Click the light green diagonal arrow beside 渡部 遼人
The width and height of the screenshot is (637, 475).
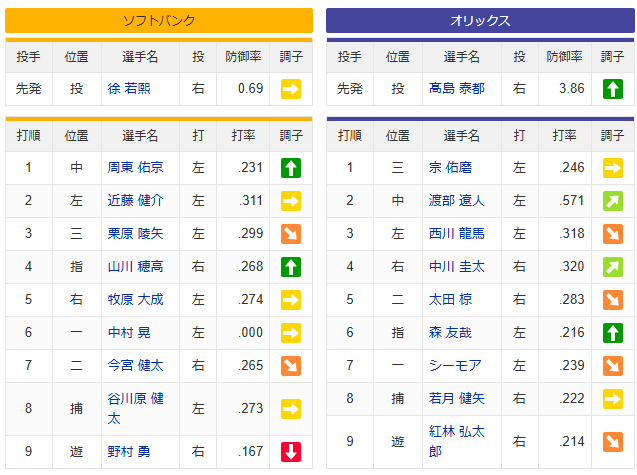pyautogui.click(x=613, y=200)
